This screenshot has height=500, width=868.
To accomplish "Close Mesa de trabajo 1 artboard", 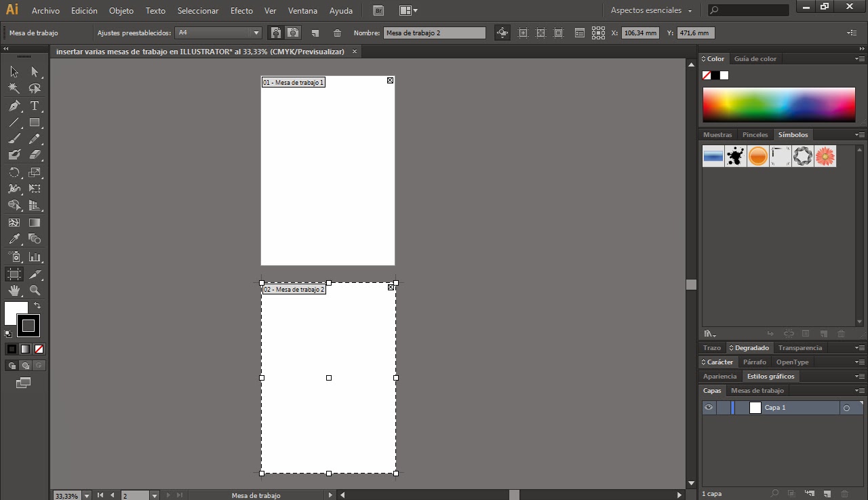I will pyautogui.click(x=390, y=81).
